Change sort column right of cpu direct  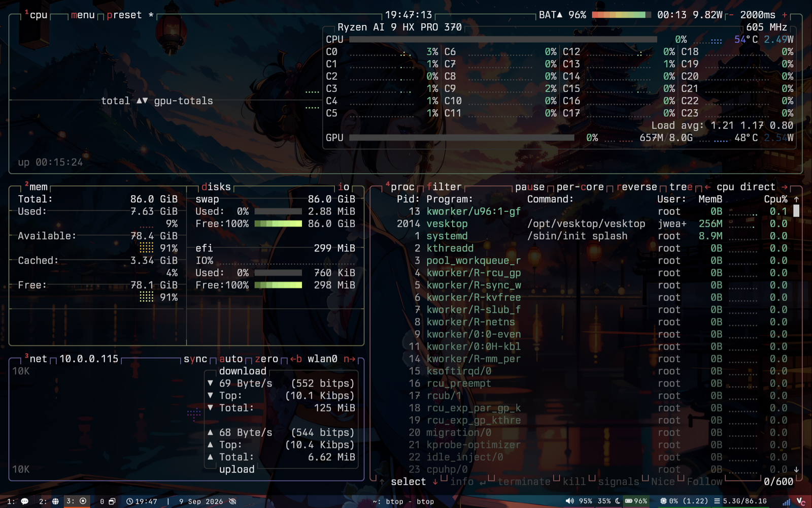click(x=785, y=187)
